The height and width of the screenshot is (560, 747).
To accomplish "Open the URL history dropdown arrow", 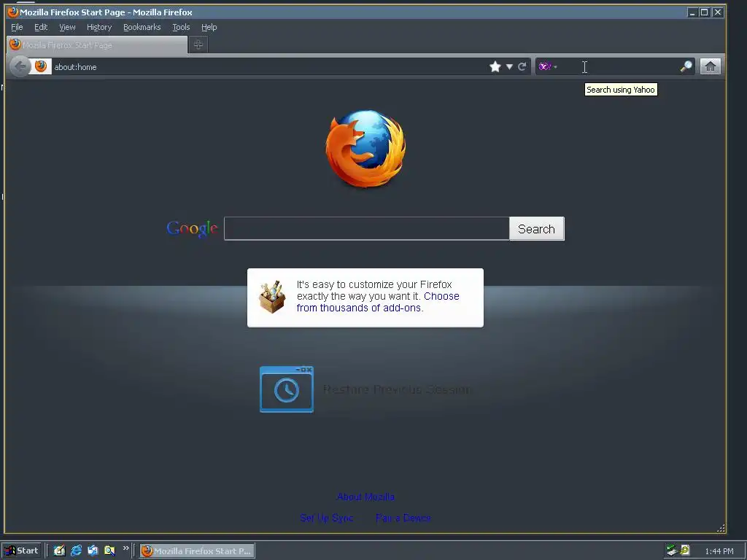I will (x=509, y=66).
